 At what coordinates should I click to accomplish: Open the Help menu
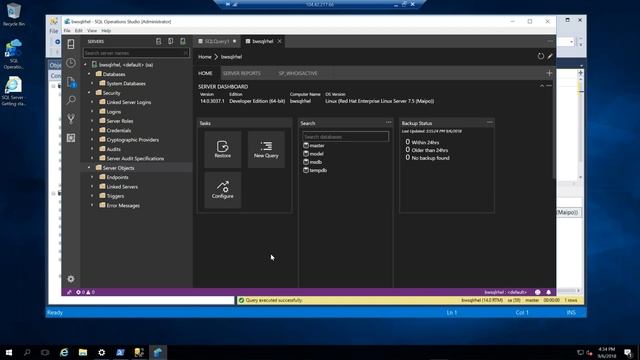(x=106, y=31)
